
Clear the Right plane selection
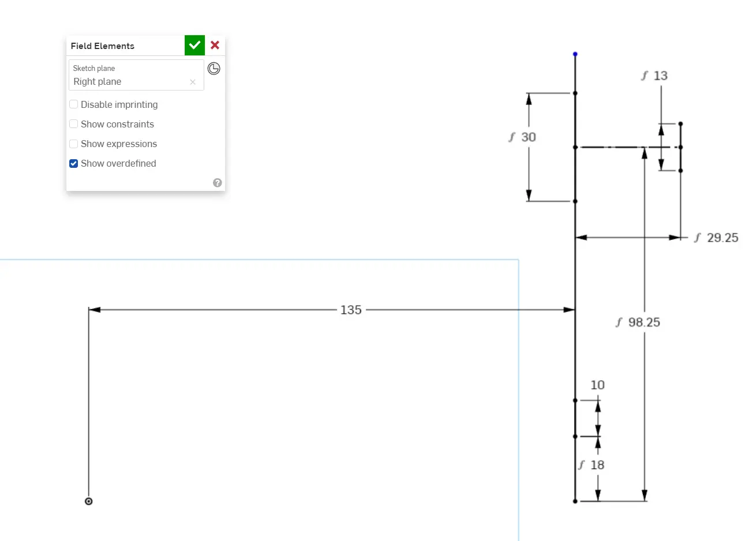pyautogui.click(x=193, y=82)
